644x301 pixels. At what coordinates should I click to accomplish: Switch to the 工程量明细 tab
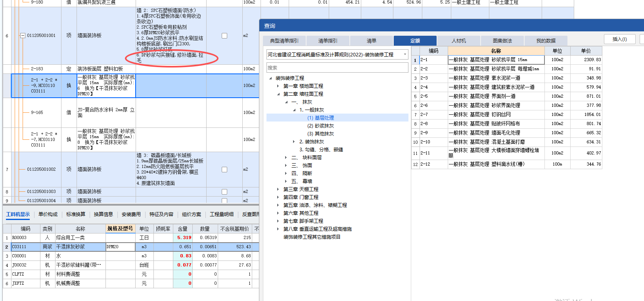click(x=222, y=214)
